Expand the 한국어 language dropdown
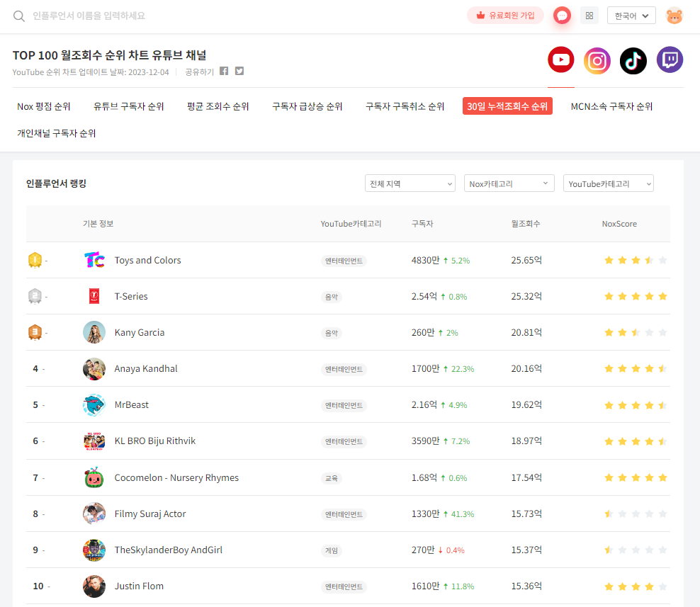The width and height of the screenshot is (700, 607). (631, 16)
